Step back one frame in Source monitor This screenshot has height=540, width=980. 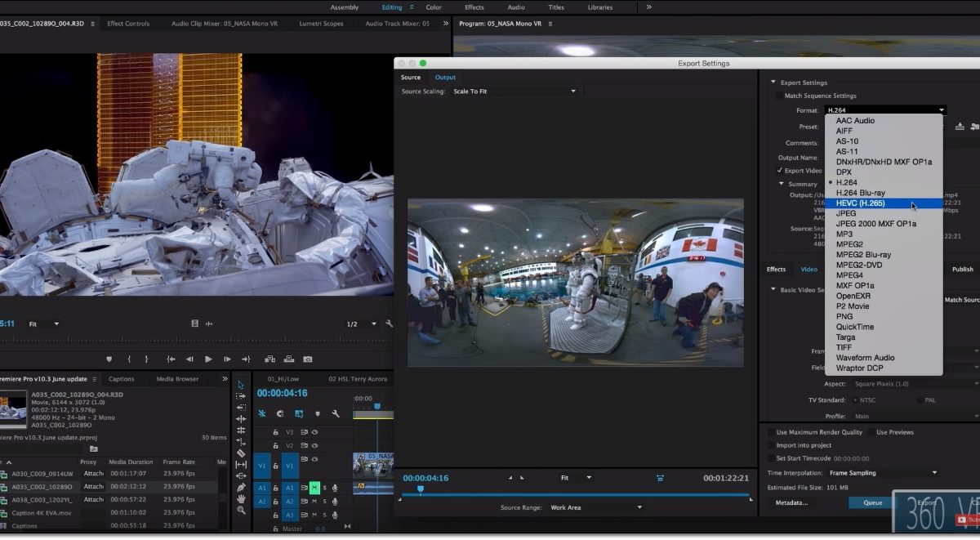click(x=189, y=359)
